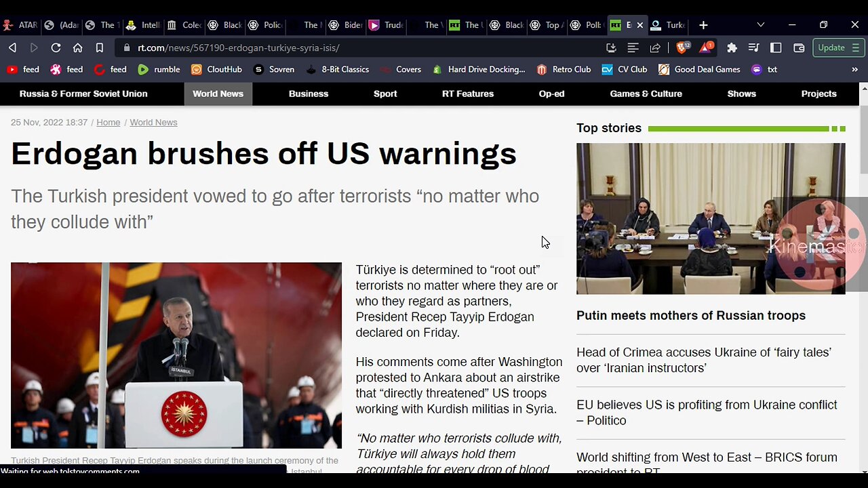Open the Sovren bookmark
The image size is (868, 488).
[x=274, y=69]
